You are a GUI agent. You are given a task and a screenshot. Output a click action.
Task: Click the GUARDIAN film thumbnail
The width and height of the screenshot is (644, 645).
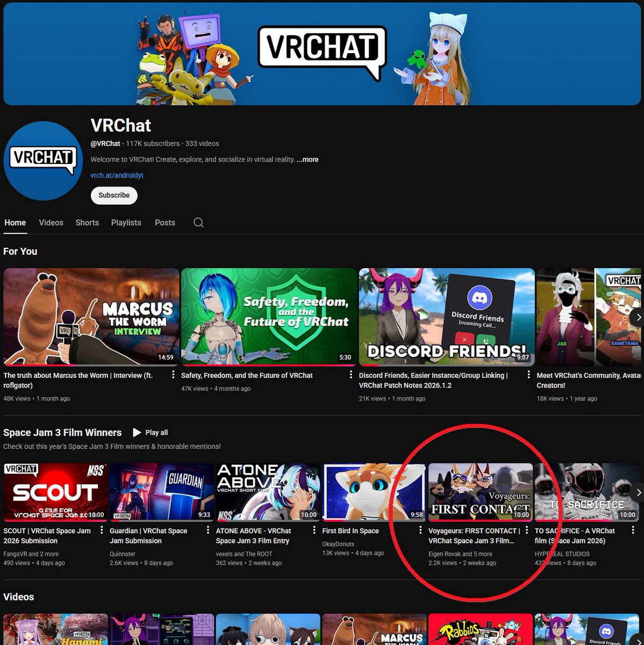pos(162,492)
